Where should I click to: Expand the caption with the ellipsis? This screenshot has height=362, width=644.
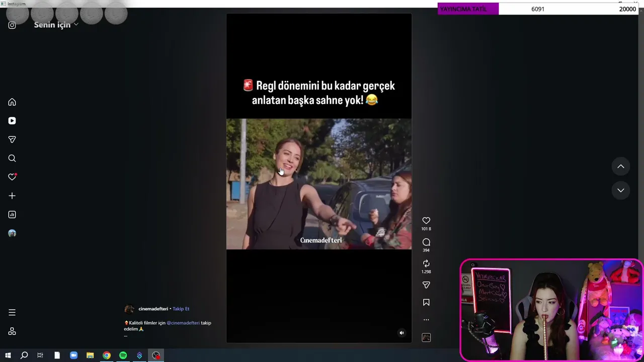click(126, 335)
